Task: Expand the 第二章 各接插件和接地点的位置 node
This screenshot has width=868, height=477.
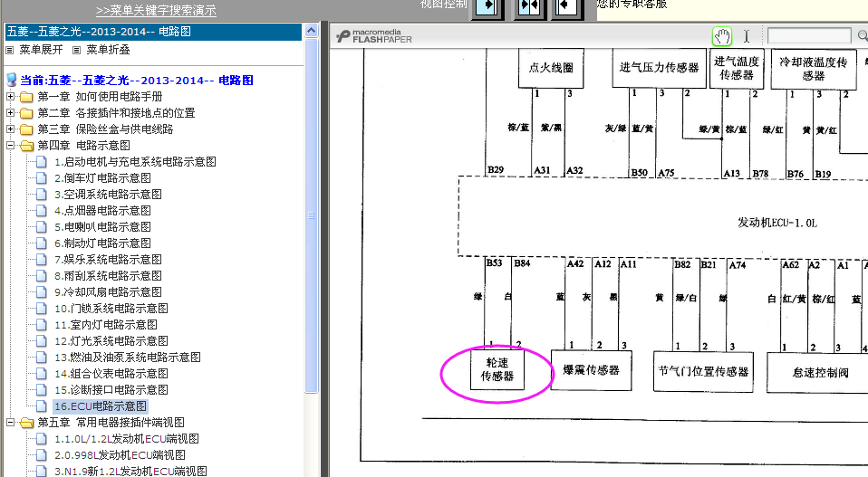Action: pos(10,113)
